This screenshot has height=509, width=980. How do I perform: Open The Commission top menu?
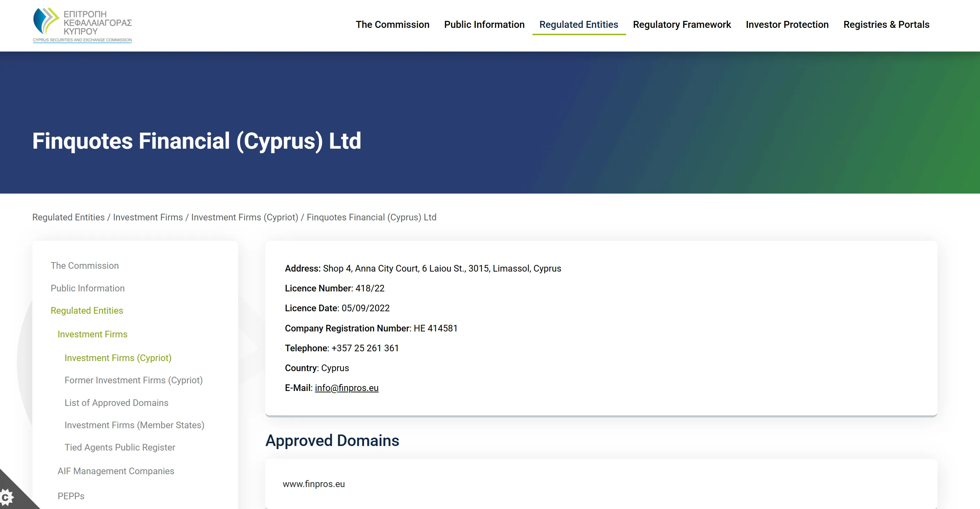coord(392,25)
